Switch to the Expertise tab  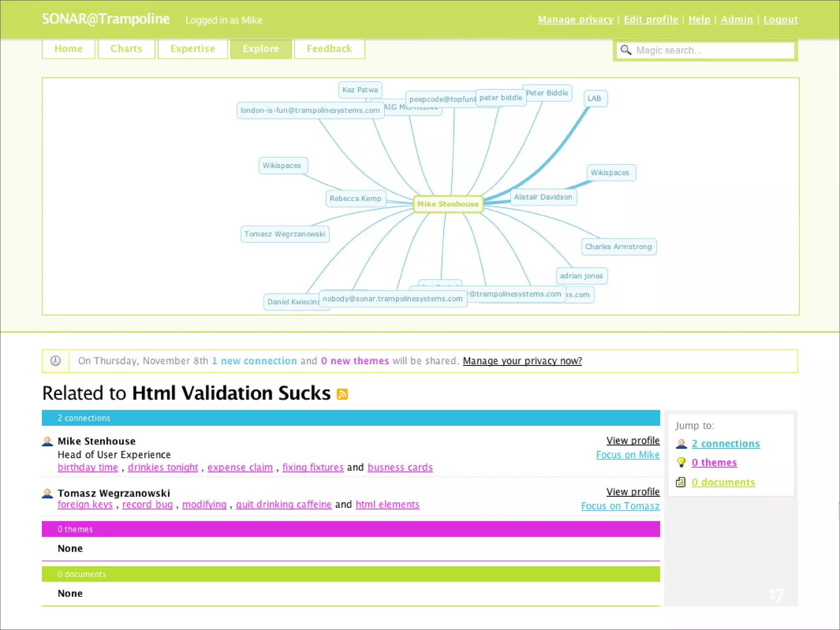point(192,49)
